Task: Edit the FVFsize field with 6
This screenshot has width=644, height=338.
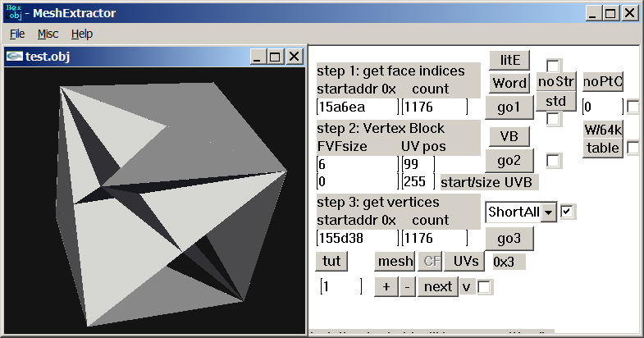Action: [358, 164]
